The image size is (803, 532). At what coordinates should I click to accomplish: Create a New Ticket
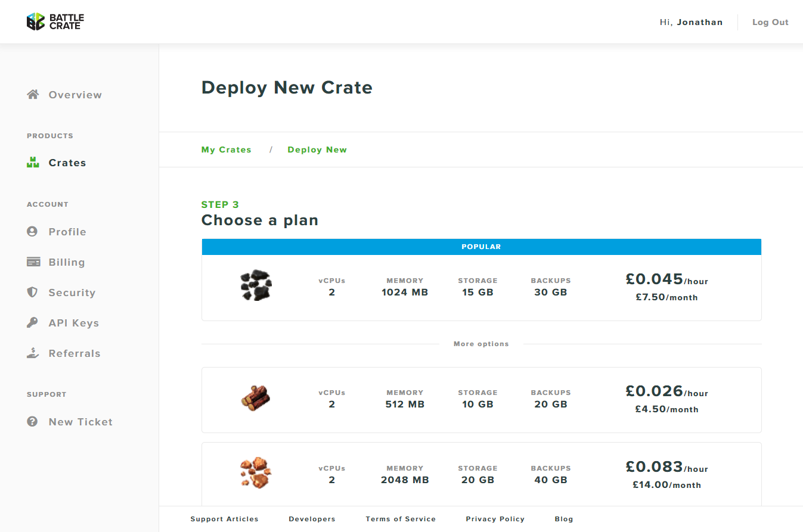(x=80, y=422)
